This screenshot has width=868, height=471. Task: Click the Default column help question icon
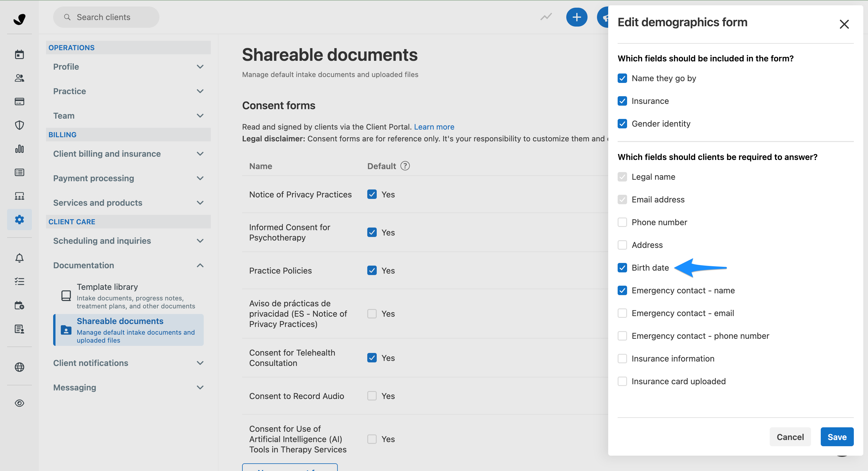click(x=405, y=166)
